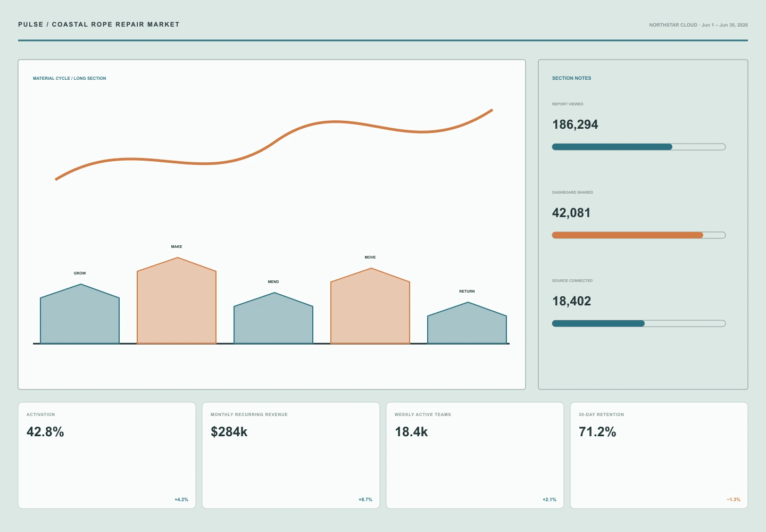Click the orange Dashboard Shared progress bar

coord(639,235)
